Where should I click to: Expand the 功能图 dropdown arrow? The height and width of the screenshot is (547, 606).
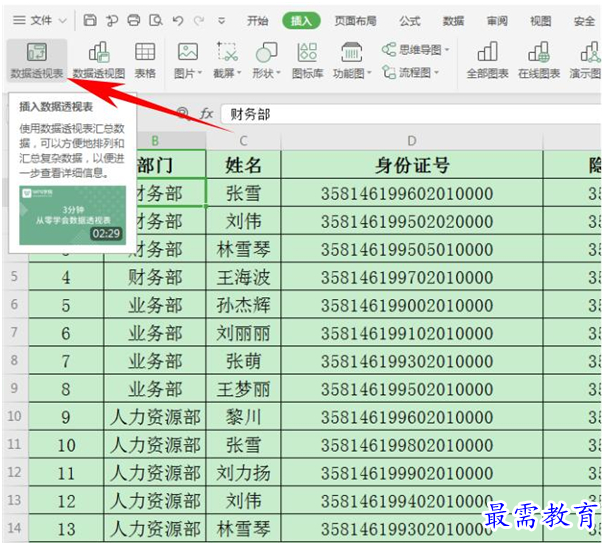click(369, 73)
